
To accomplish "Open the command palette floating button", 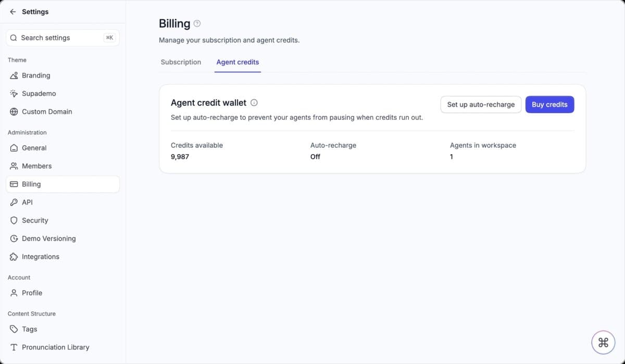I will [603, 342].
